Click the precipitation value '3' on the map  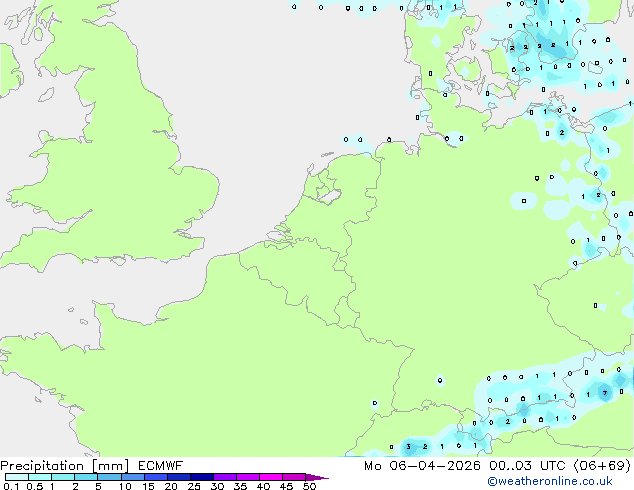point(408,447)
